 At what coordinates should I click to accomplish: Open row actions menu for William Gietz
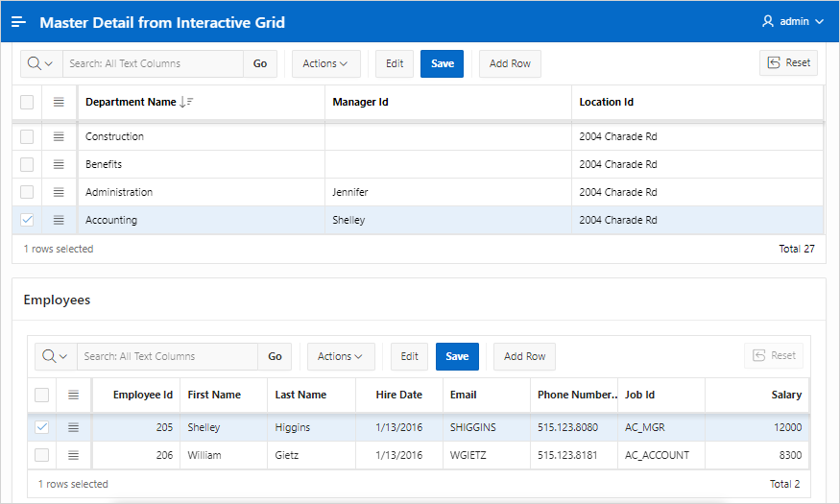(73, 455)
